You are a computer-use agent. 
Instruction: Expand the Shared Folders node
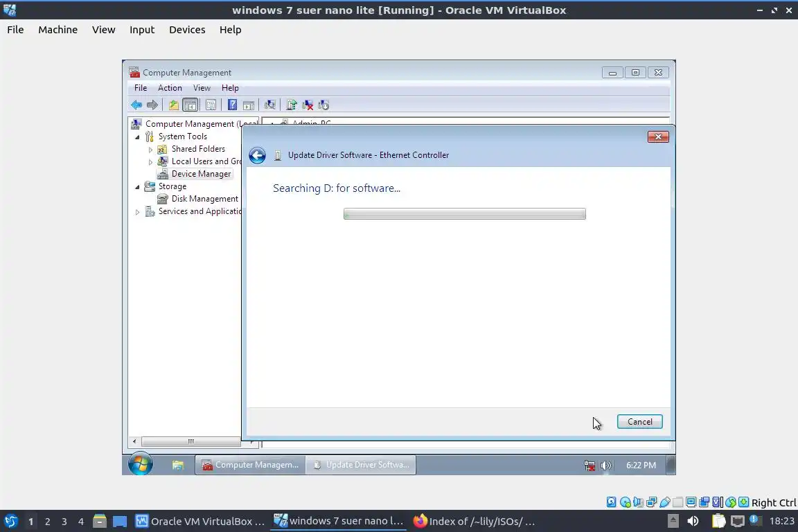click(150, 150)
